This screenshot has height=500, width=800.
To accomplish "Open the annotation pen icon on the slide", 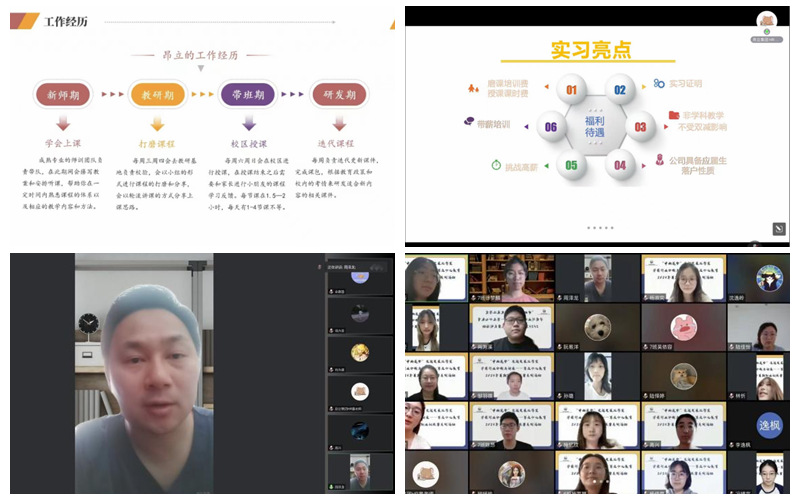I will (x=779, y=229).
